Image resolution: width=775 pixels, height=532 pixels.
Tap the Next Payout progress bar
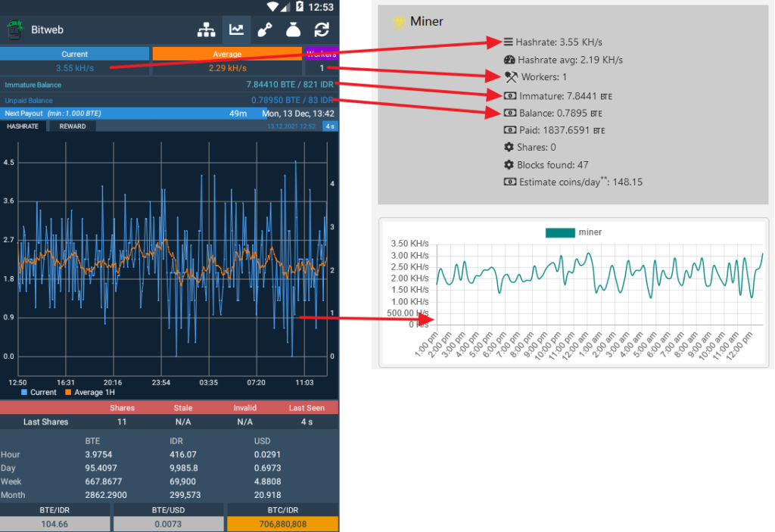click(x=170, y=114)
